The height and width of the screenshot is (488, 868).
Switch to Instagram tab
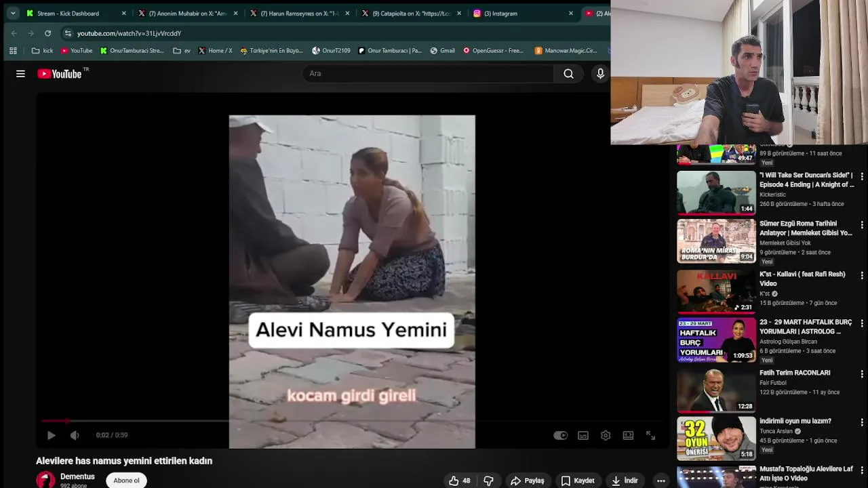click(522, 13)
